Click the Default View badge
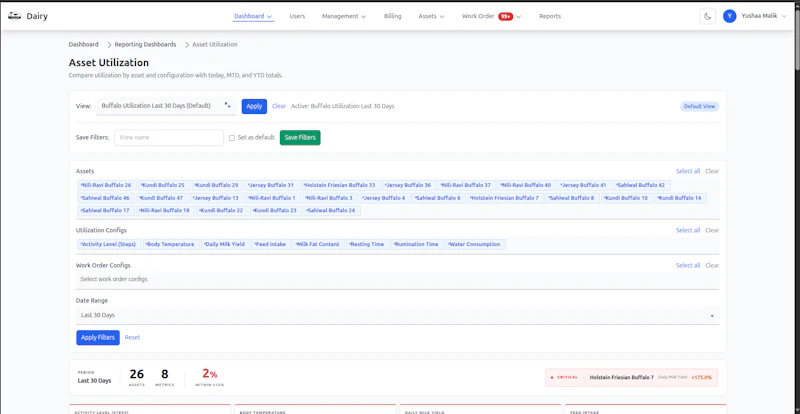The height and width of the screenshot is (414, 800). [x=699, y=106]
